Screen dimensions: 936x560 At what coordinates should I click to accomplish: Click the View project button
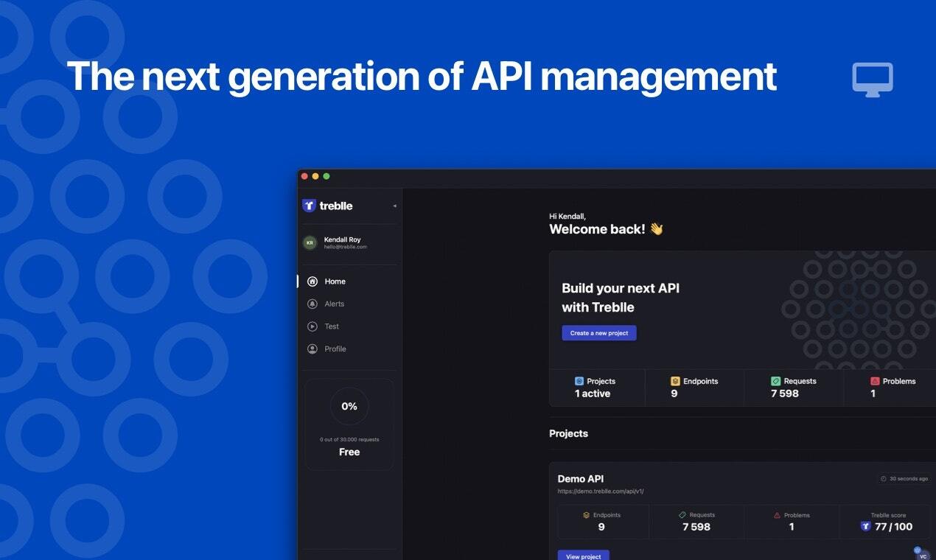[583, 556]
